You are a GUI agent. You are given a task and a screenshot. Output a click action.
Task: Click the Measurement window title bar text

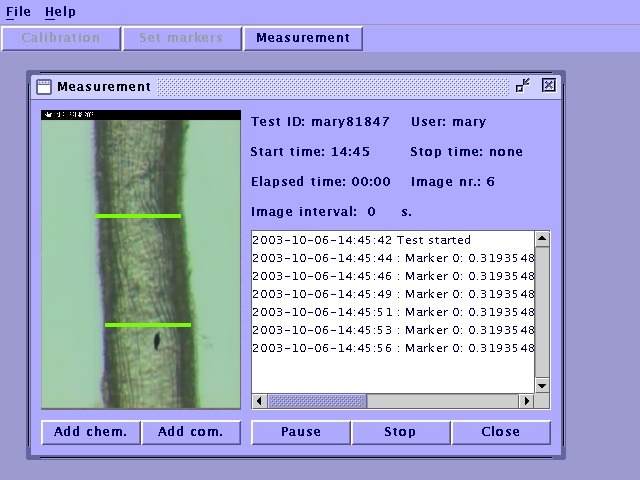(104, 87)
